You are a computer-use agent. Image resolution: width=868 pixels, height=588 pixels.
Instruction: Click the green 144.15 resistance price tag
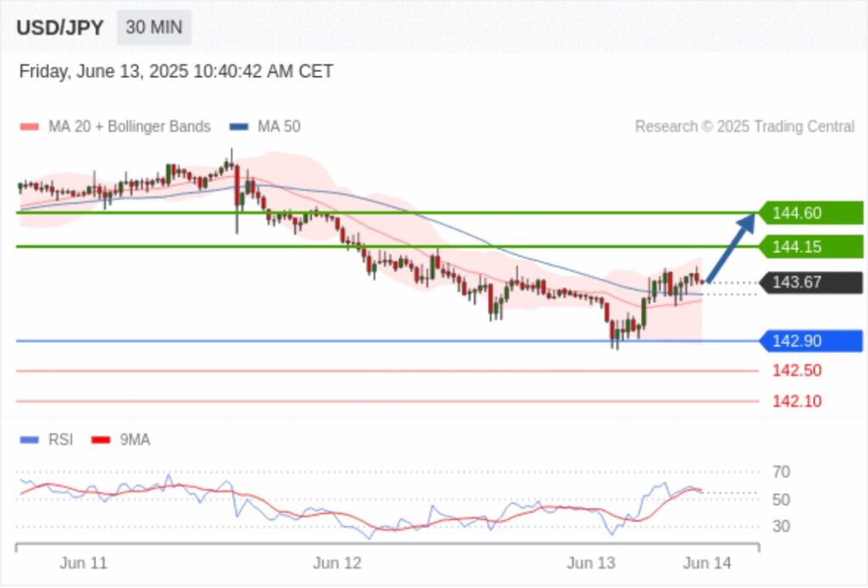pos(810,247)
